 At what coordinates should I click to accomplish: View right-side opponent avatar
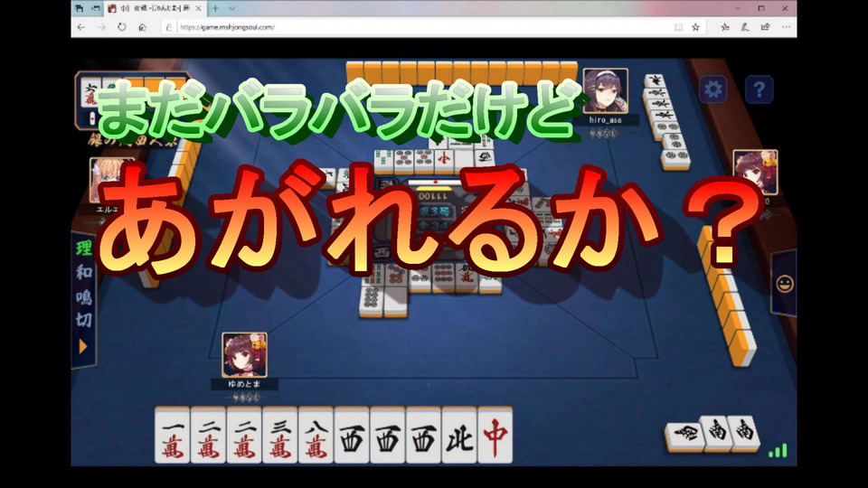756,172
